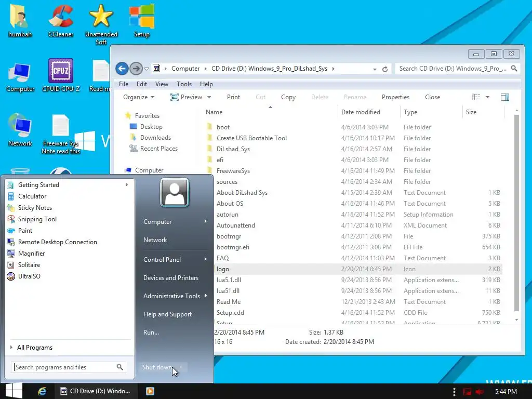Viewport: 532px width, 399px height.
Task: Open recent locations dropdown arrow
Action: [x=147, y=69]
